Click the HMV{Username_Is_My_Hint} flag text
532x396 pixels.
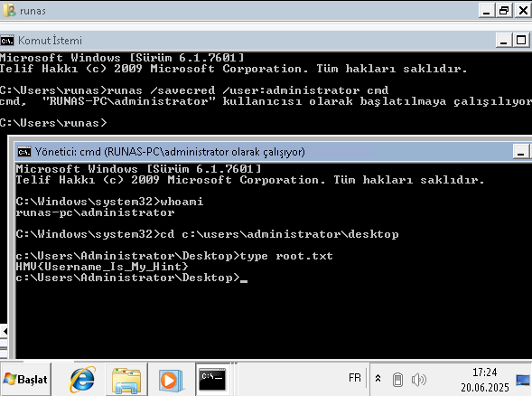click(x=102, y=267)
